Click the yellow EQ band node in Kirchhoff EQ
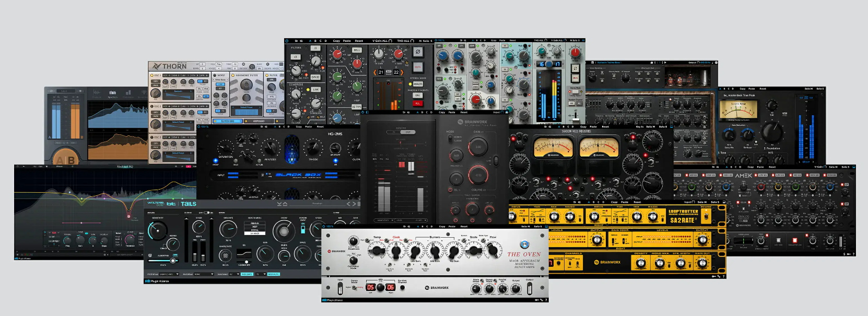The image size is (868, 316). click(81, 198)
